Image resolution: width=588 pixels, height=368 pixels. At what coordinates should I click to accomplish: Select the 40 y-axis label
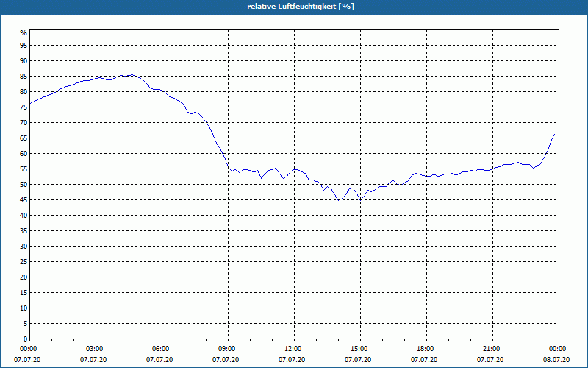pos(24,215)
